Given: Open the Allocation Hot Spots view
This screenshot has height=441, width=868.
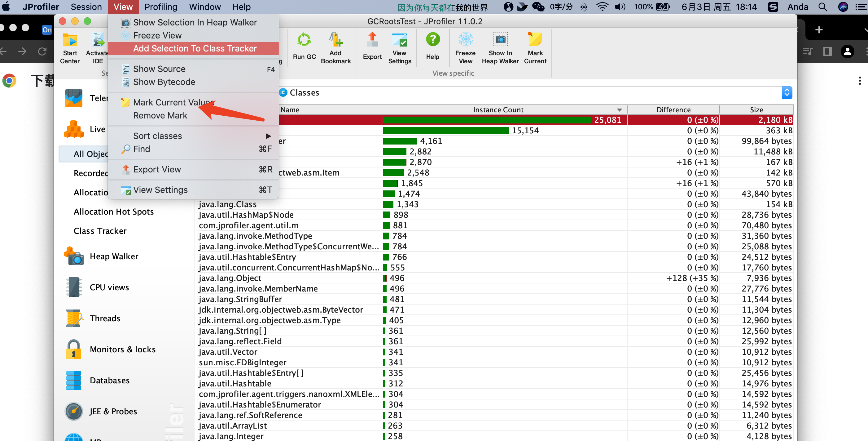Looking at the screenshot, I should point(114,212).
